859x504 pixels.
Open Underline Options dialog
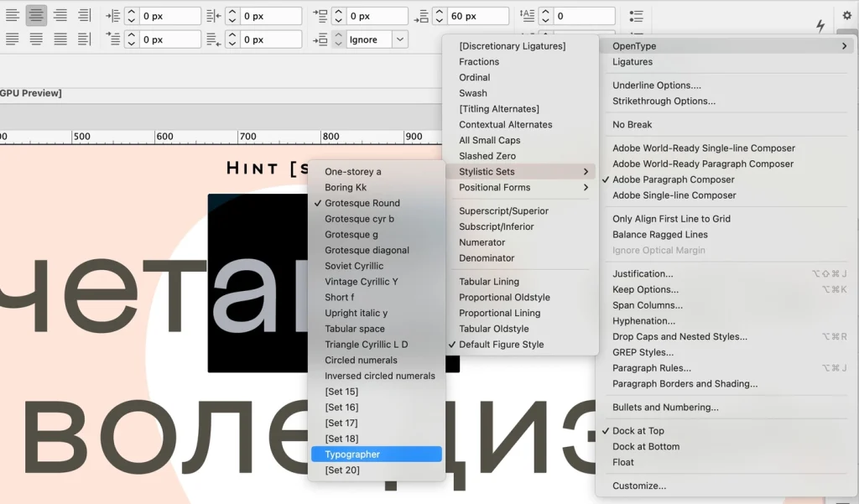(x=656, y=86)
